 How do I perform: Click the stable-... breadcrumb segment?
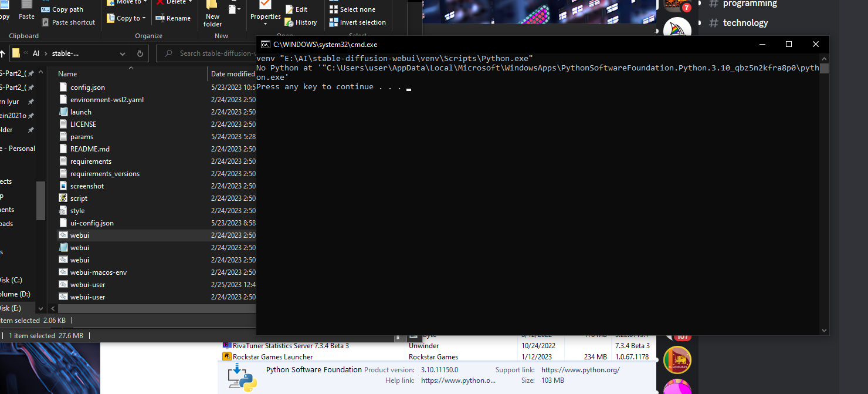pos(66,53)
